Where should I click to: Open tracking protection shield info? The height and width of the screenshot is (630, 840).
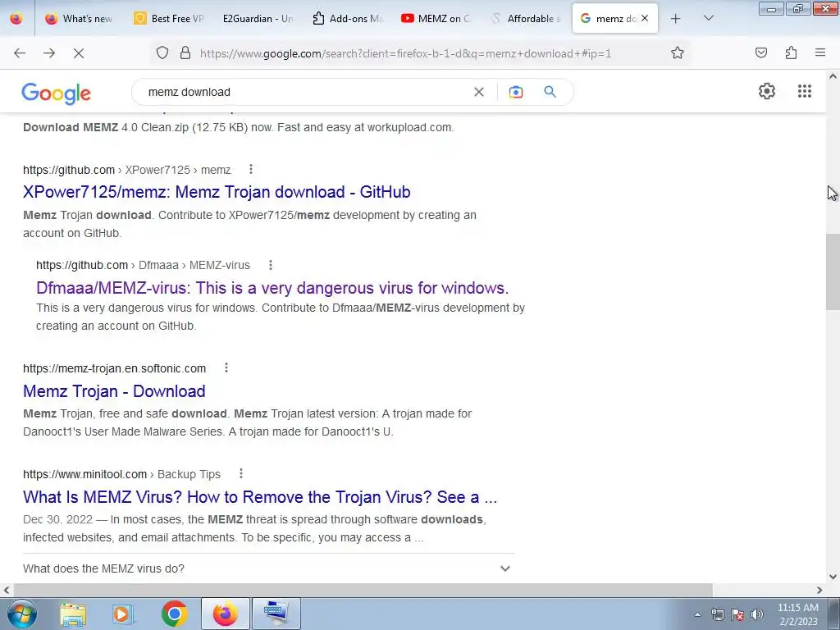[x=162, y=52]
